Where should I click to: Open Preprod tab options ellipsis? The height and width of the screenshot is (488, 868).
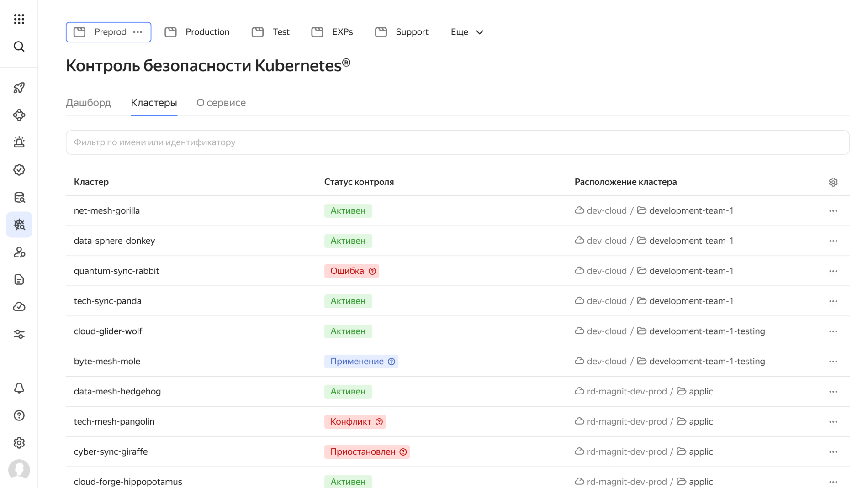(x=138, y=32)
